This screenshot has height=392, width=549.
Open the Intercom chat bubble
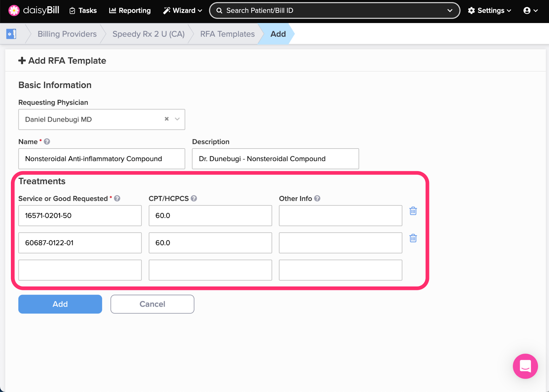point(525,366)
